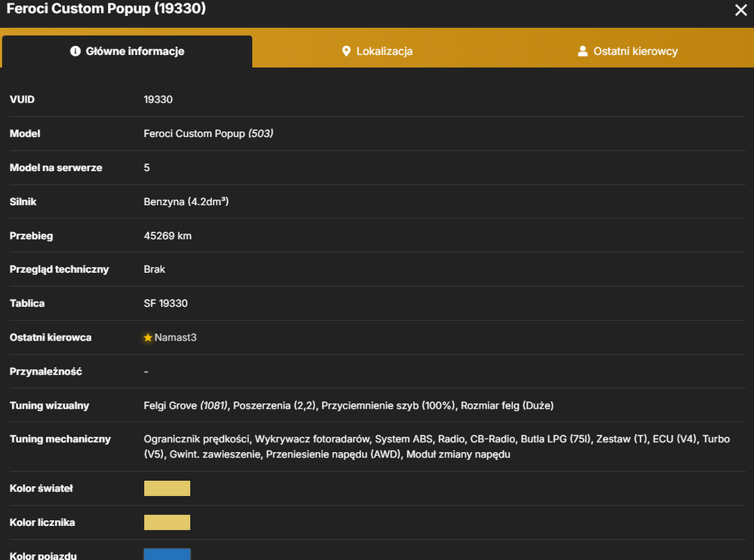The image size is (754, 560).
Task: Click the map pin icon for Lokalizacja
Action: pyautogui.click(x=346, y=51)
